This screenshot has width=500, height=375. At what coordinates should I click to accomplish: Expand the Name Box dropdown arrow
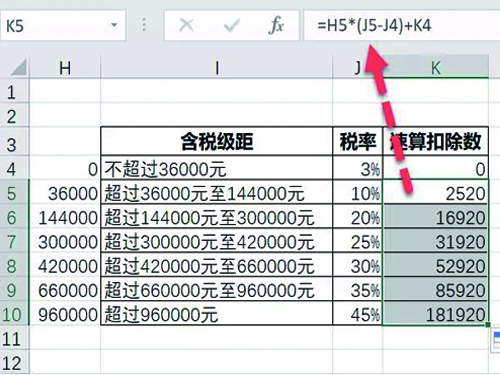(x=114, y=25)
